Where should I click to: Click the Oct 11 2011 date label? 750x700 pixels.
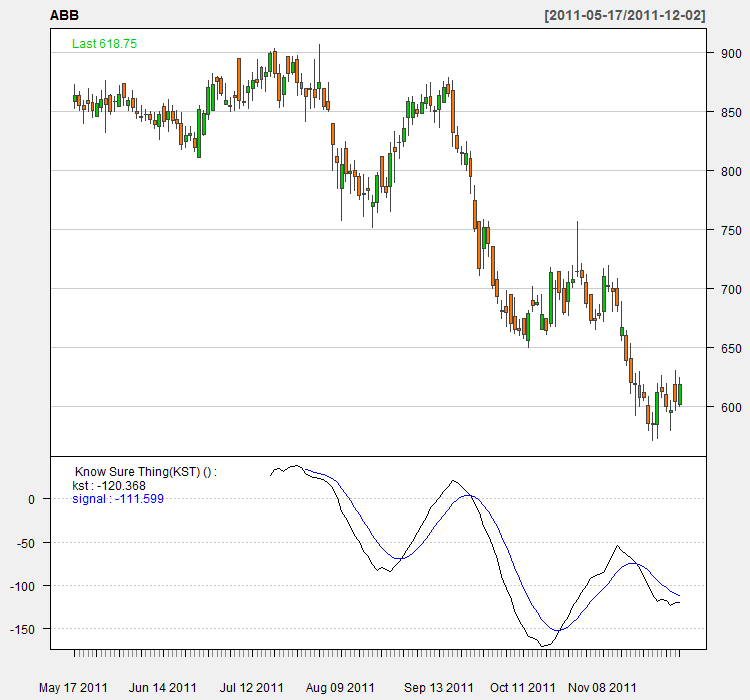(523, 688)
